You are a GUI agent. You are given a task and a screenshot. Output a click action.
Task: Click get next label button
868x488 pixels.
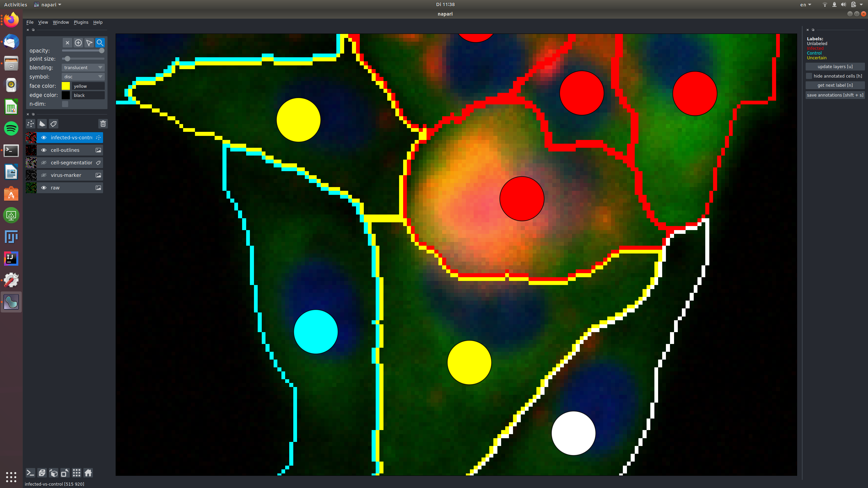pyautogui.click(x=835, y=85)
